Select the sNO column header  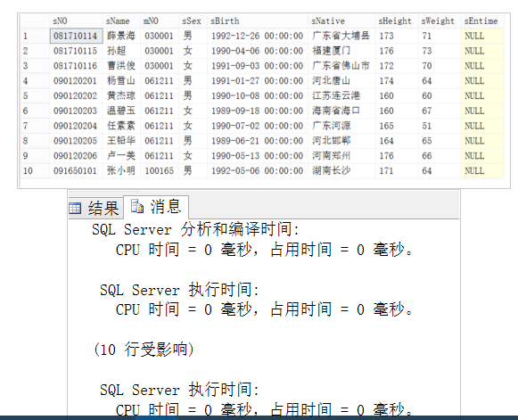76,21
